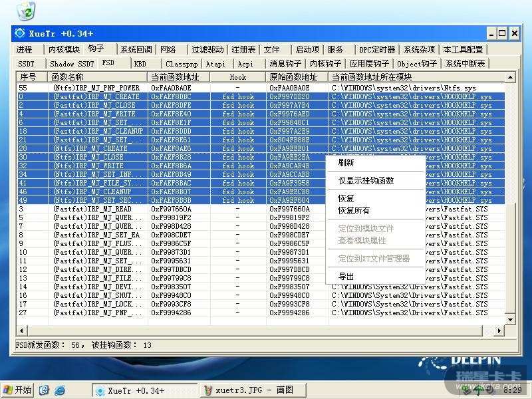Image resolution: width=532 pixels, height=399 pixels.
Task: Click the list's scroll up arrow
Action: point(510,77)
